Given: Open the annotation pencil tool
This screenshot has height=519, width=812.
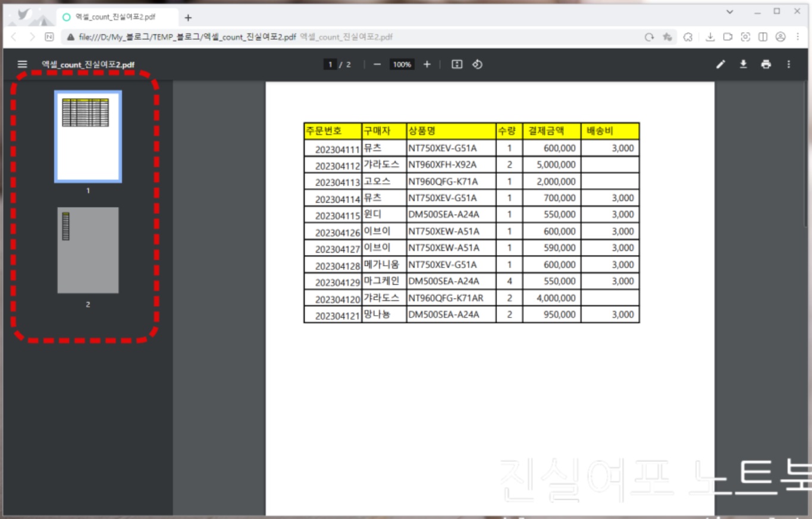Looking at the screenshot, I should tap(720, 64).
